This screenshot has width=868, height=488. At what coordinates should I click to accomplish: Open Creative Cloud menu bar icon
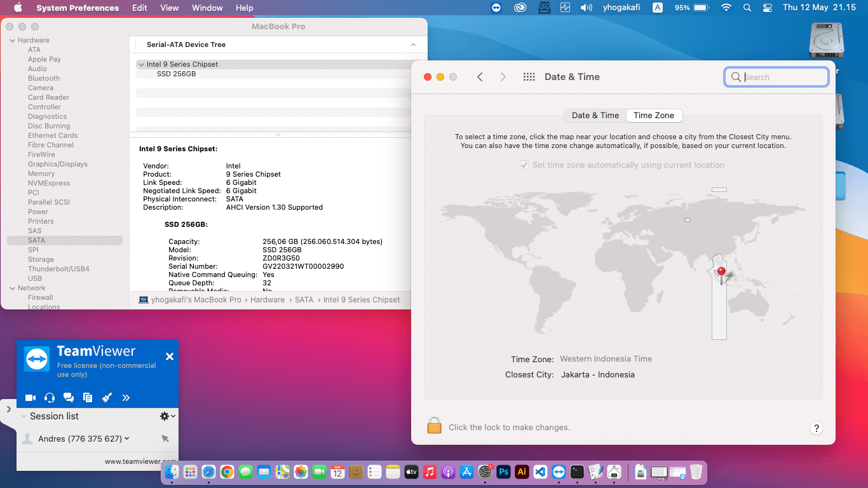[520, 8]
